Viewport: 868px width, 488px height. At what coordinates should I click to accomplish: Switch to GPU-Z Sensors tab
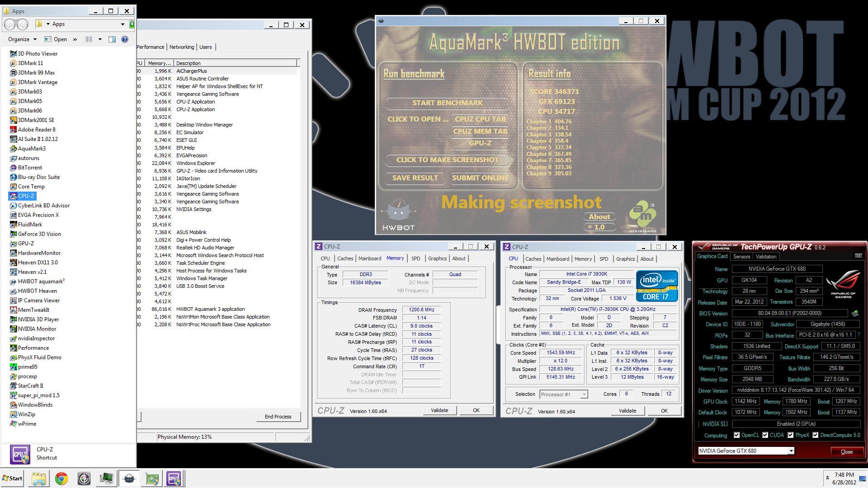(741, 257)
